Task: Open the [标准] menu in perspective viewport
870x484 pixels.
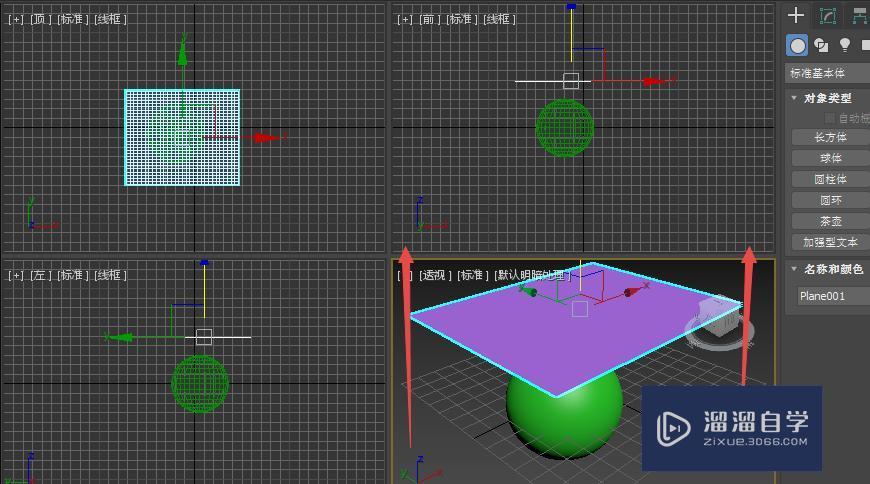Action: [473, 275]
